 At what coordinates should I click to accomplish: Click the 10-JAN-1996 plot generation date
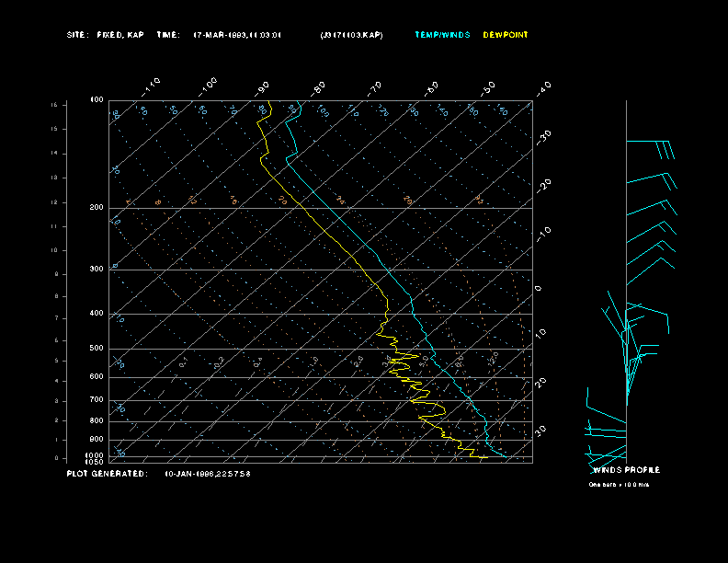tap(208, 474)
